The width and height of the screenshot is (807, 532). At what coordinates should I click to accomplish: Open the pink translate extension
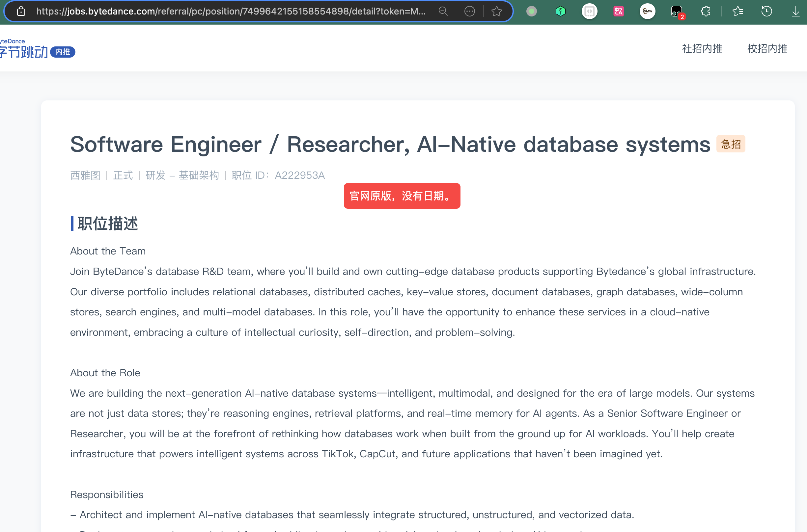click(x=619, y=12)
